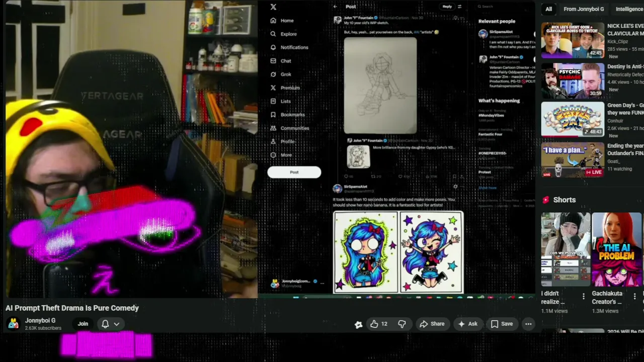The image size is (644, 362).
Task: Click the "Kick_Clipz" channel name
Action: tap(617, 42)
